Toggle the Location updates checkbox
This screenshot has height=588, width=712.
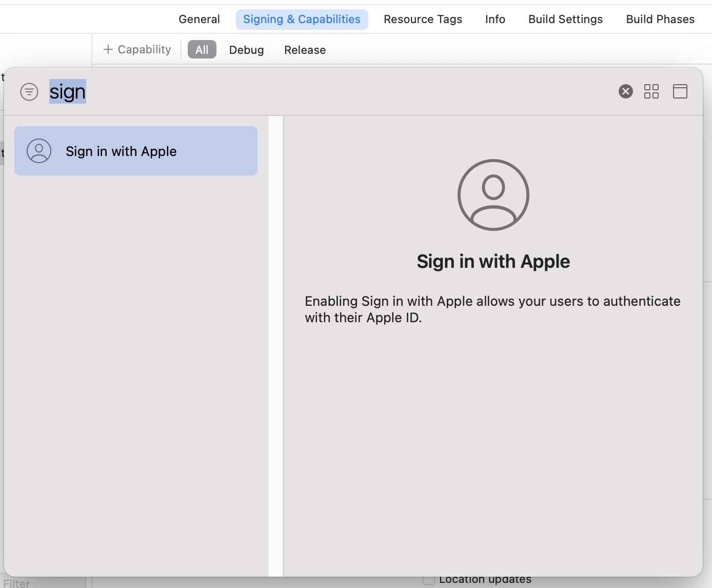coord(429,580)
